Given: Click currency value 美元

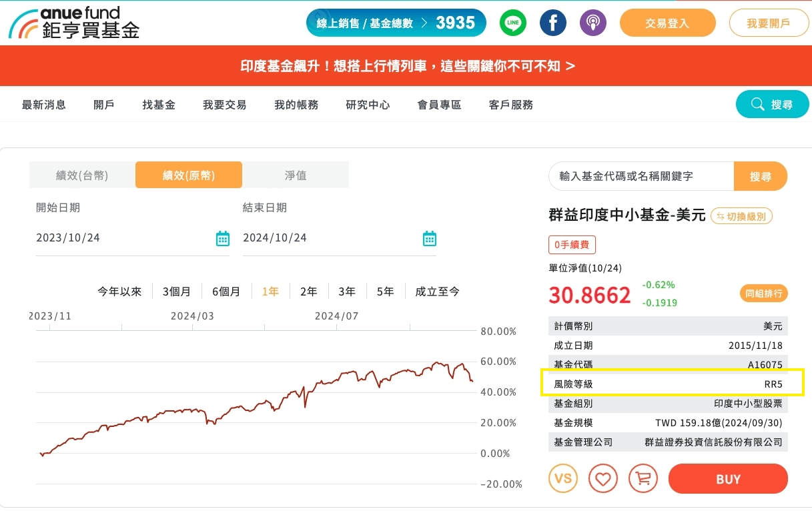Looking at the screenshot, I should 773,326.
